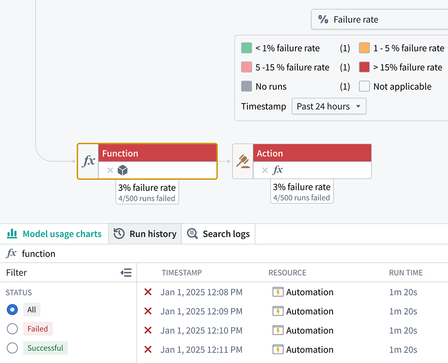Image resolution: width=448 pixels, height=363 pixels.
Task: Click failed X icon for 12:09 PM run
Action: click(x=148, y=311)
